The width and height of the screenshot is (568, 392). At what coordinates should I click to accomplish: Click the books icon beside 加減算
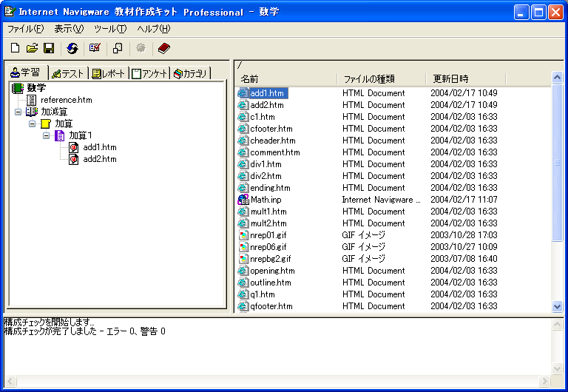(32, 112)
